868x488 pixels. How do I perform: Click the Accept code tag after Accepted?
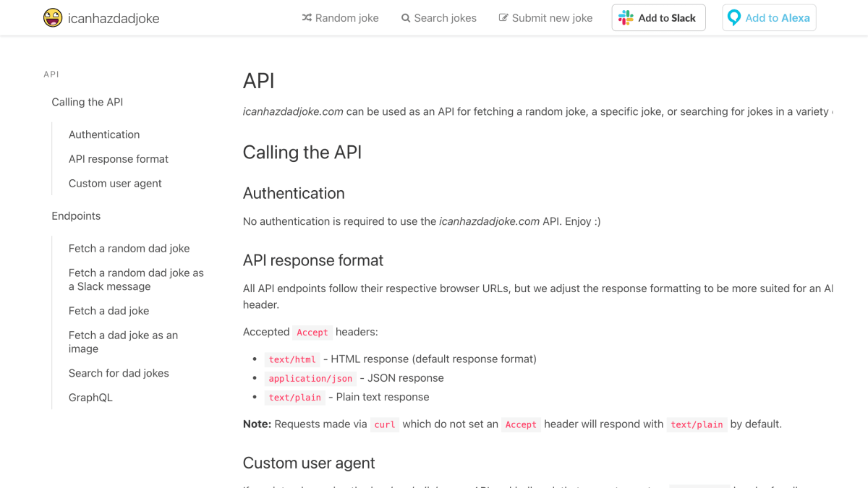[312, 333]
